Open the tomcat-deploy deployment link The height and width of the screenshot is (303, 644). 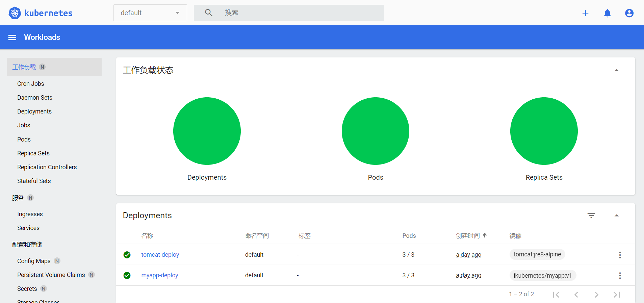pos(160,255)
